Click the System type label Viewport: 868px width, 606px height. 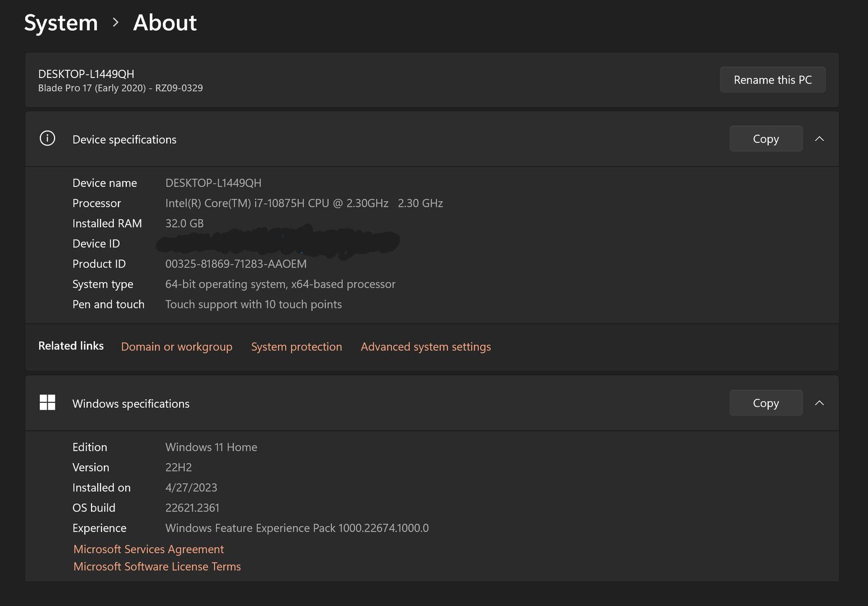click(x=103, y=284)
